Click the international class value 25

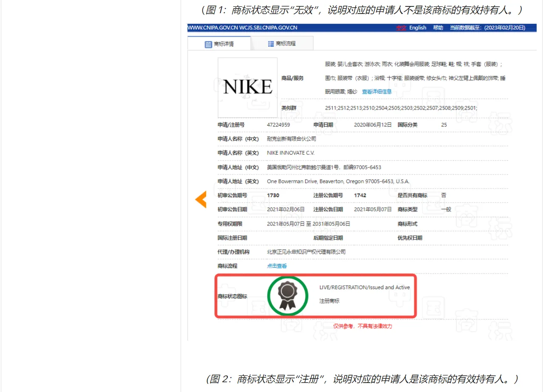point(444,125)
